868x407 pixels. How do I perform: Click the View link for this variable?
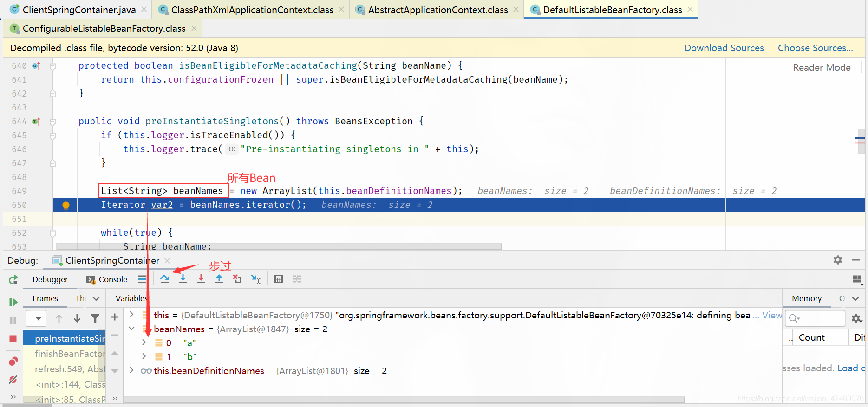[x=772, y=315]
